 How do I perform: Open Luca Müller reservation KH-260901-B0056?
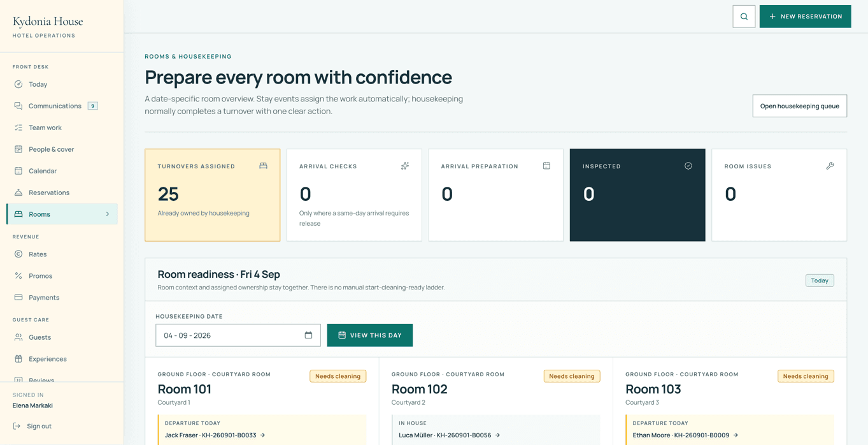(x=450, y=435)
